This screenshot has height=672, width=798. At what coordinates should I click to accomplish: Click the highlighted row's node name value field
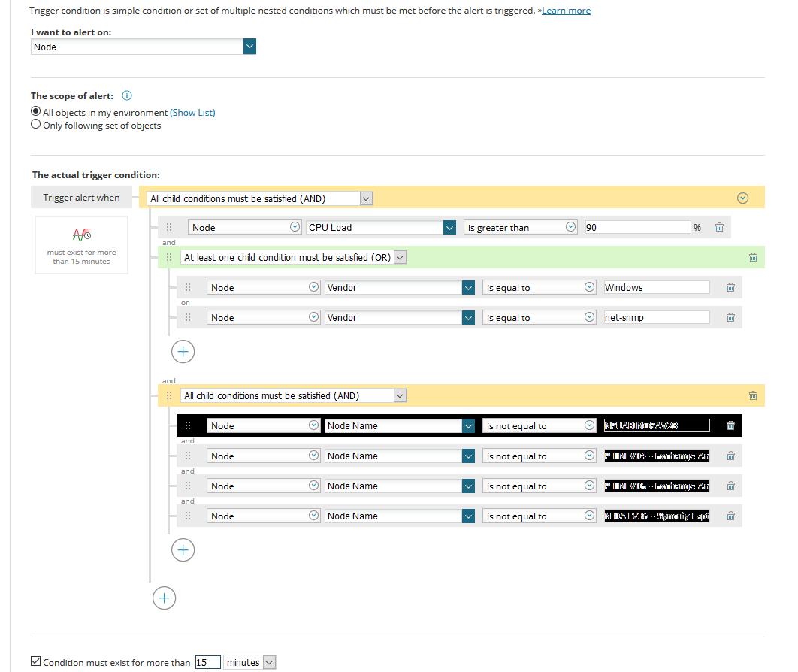[657, 425]
